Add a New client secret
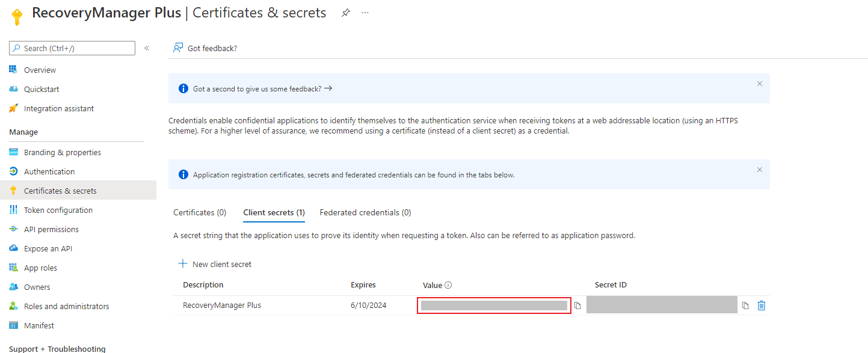868x353 pixels. [215, 263]
